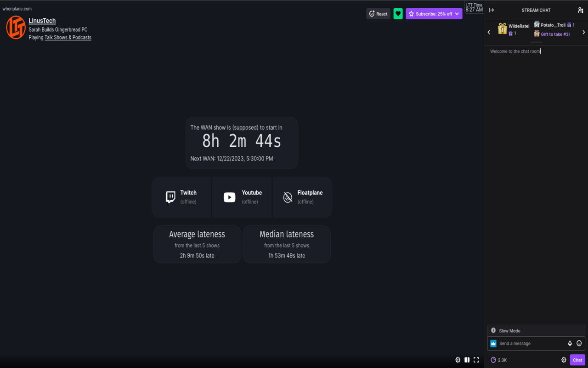Click the React button
588x368 pixels.
(378, 13)
